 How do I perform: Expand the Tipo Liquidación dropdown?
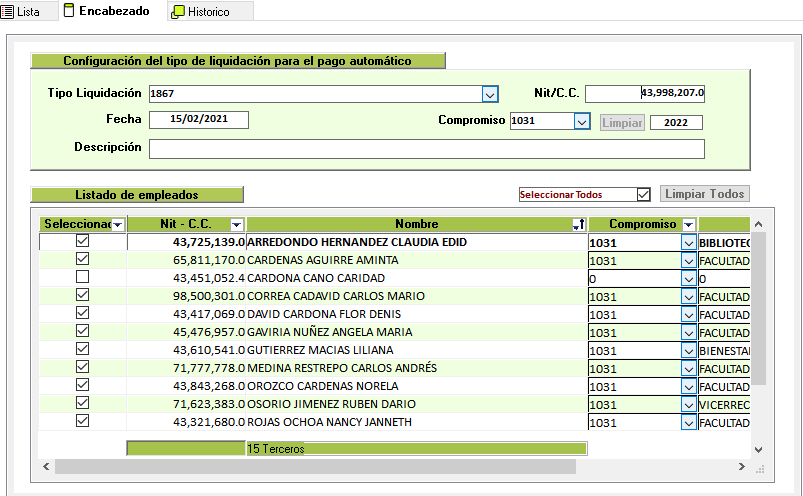490,94
